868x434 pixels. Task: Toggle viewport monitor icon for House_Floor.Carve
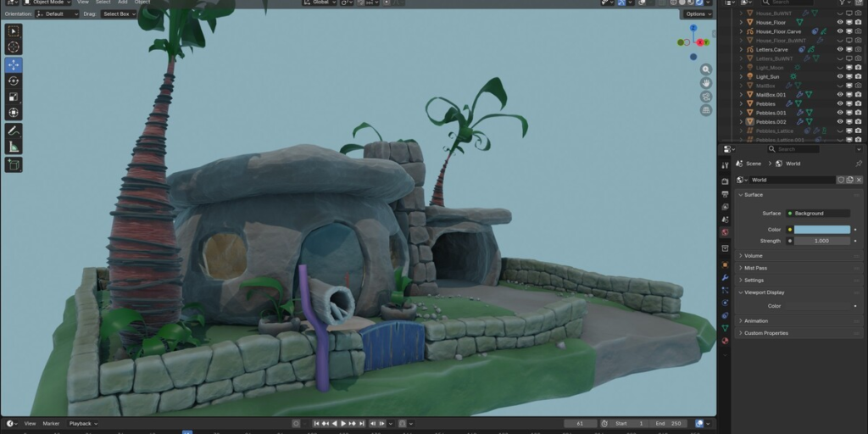(849, 31)
